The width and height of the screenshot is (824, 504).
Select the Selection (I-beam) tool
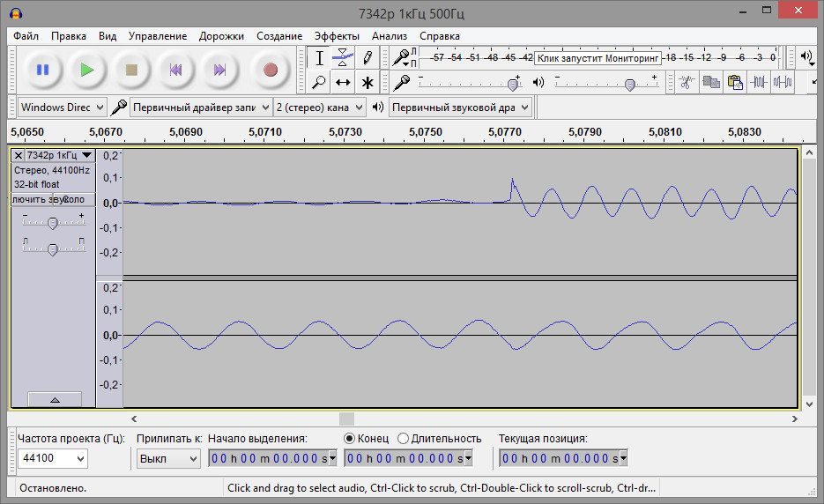(319, 58)
